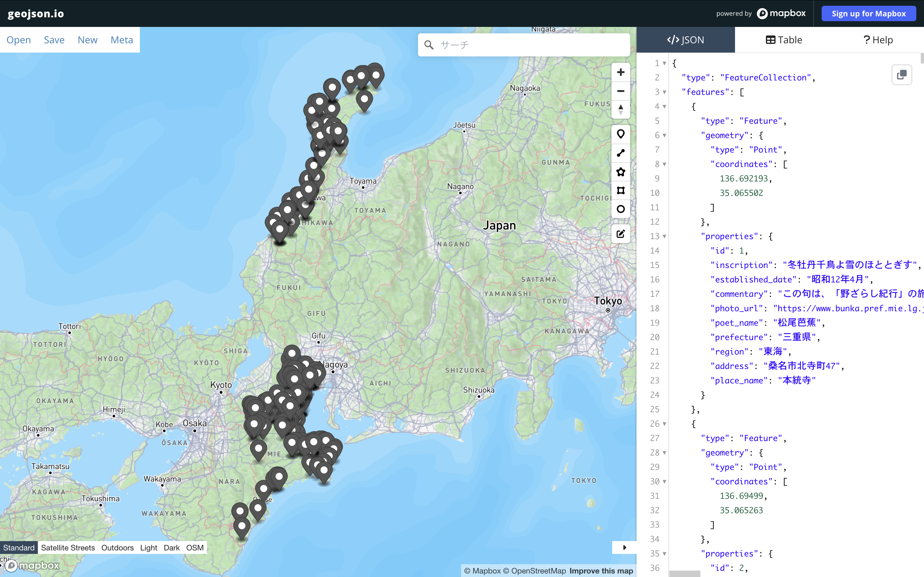
Task: Collapse the editor panel with arrow toggle
Action: 624,547
